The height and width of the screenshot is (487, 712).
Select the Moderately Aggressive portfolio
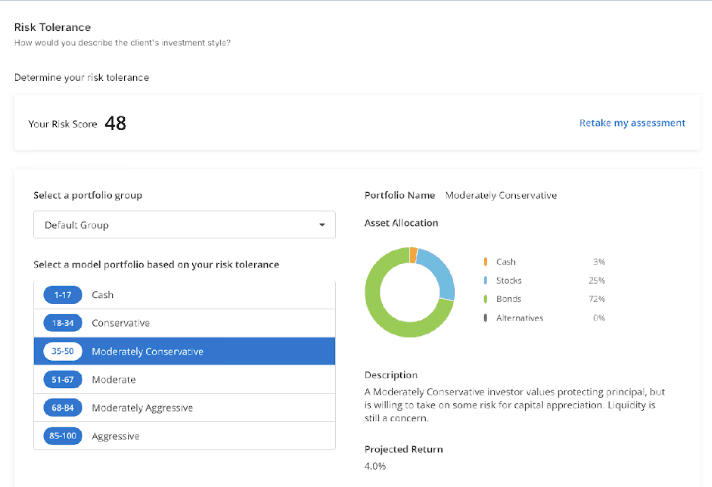pos(184,407)
